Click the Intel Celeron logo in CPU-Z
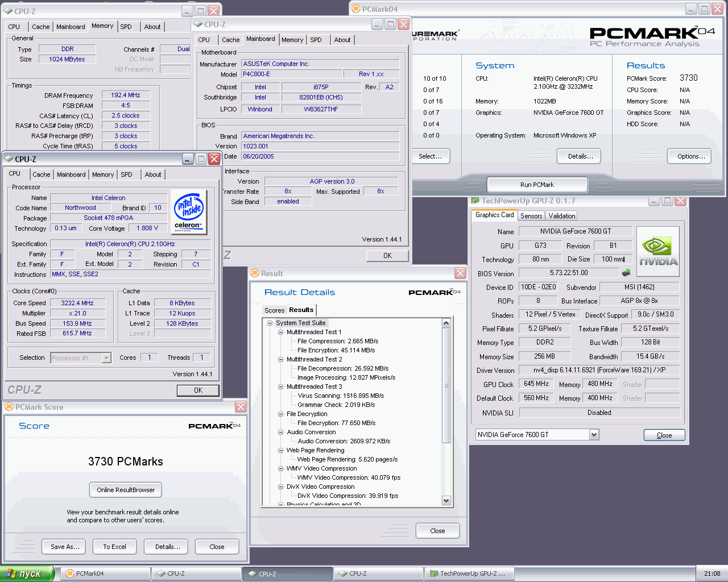Viewport: 728px width, 582px height. (189, 212)
